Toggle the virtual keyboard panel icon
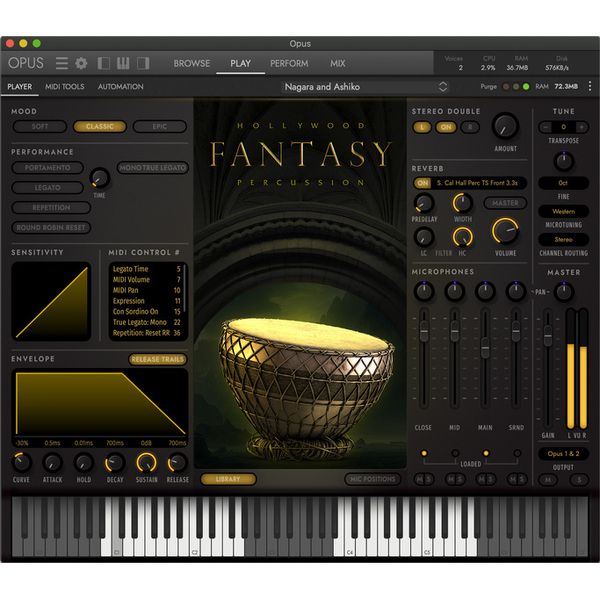 click(x=123, y=63)
